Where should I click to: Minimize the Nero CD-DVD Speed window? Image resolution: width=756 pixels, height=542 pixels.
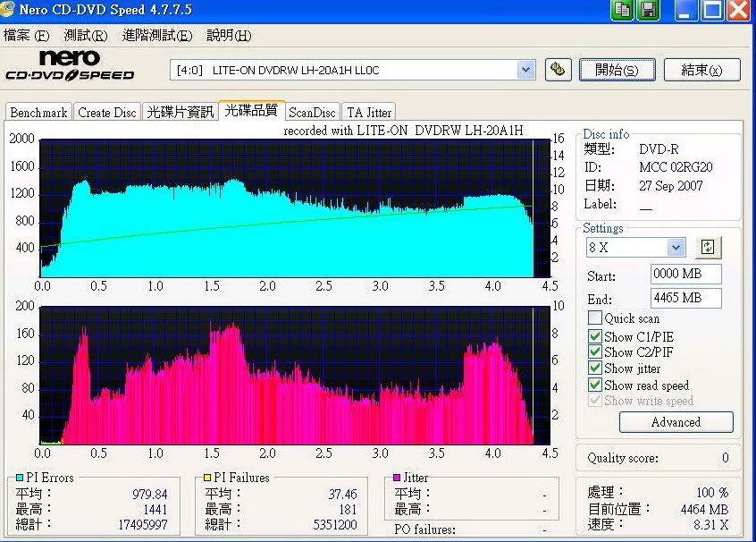click(x=685, y=10)
